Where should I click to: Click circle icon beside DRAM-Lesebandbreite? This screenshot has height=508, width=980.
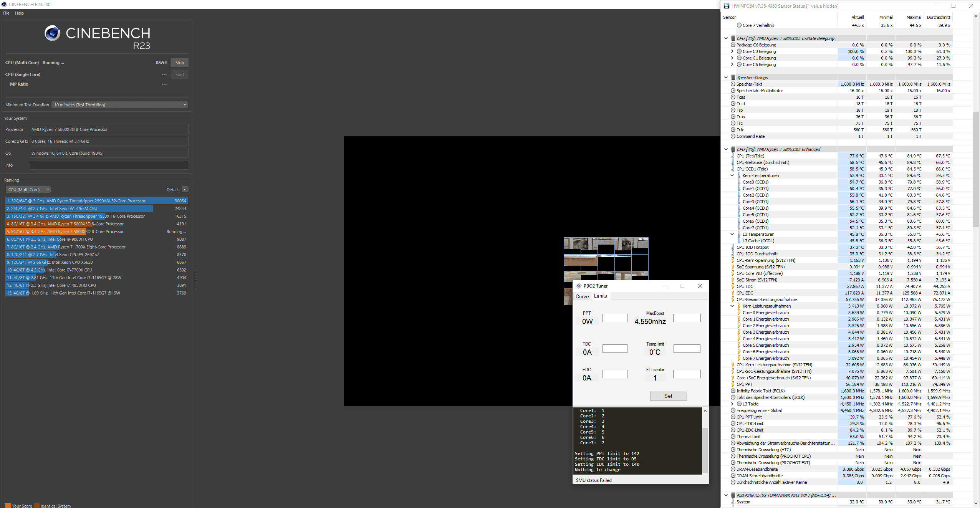tap(733, 469)
